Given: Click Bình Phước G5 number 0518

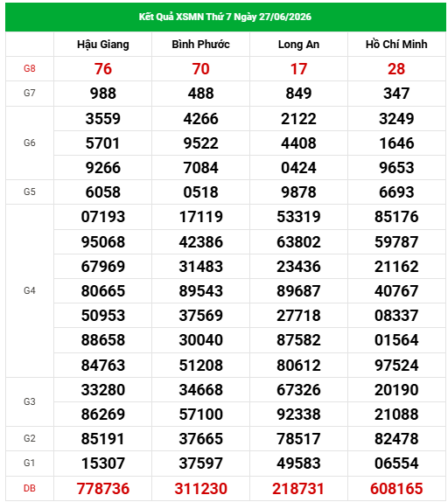Looking at the screenshot, I should pyautogui.click(x=200, y=192).
